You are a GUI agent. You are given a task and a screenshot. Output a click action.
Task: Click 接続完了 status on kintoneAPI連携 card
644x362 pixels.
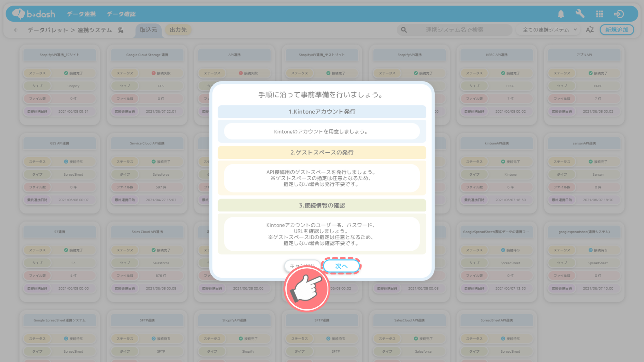tap(510, 162)
